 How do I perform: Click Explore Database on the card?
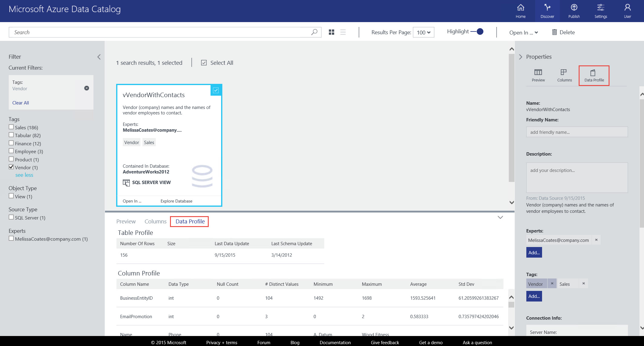coord(176,201)
